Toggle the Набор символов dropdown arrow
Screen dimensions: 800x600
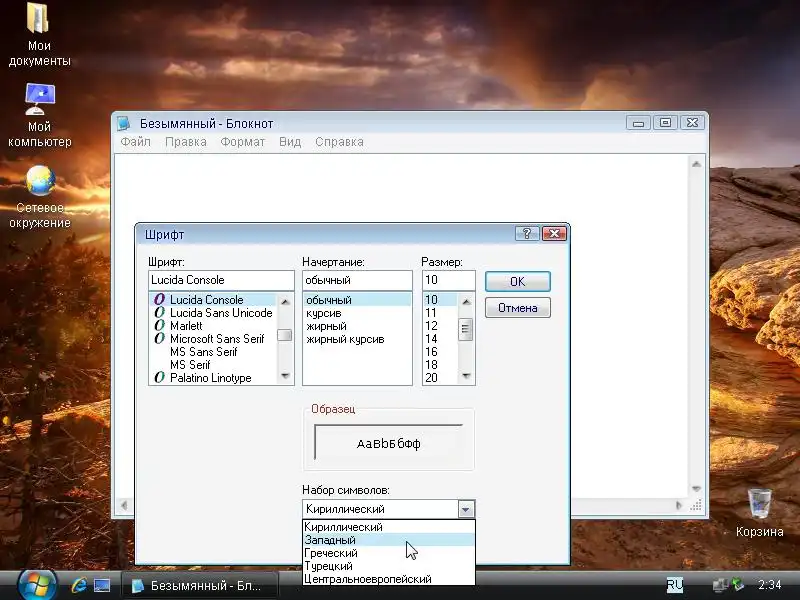click(466, 509)
